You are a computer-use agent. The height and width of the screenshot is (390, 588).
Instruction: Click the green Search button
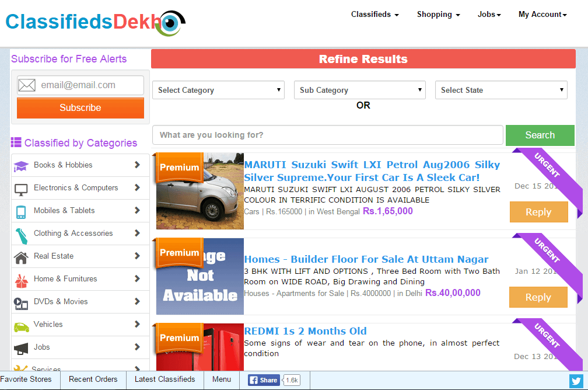pyautogui.click(x=540, y=135)
